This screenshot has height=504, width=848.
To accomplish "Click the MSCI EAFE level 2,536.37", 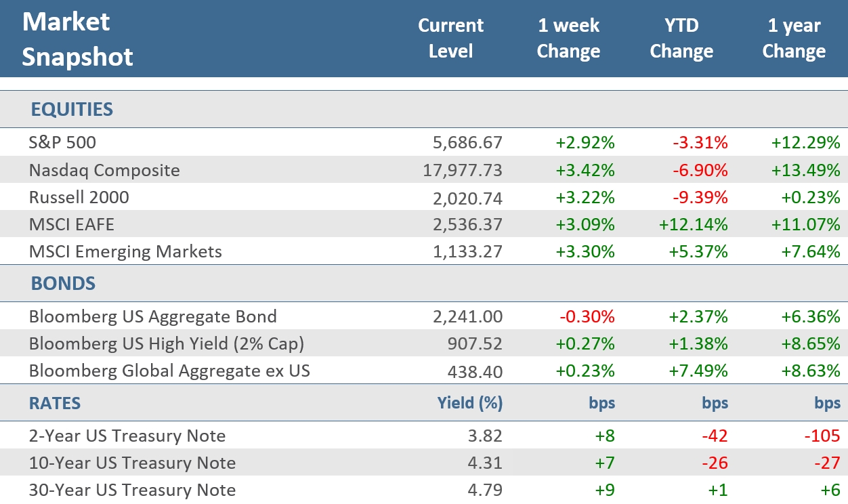I will pos(466,224).
